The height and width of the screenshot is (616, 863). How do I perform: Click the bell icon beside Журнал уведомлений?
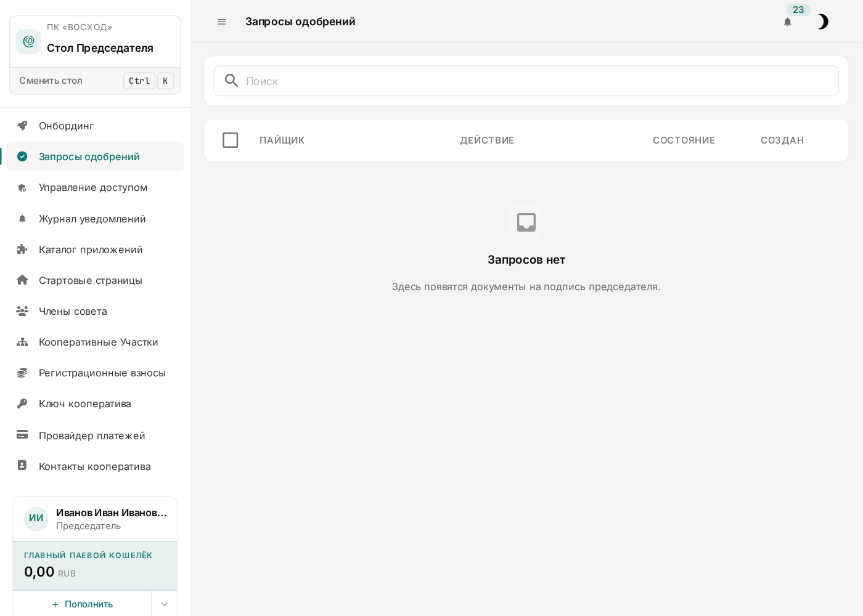pos(22,219)
